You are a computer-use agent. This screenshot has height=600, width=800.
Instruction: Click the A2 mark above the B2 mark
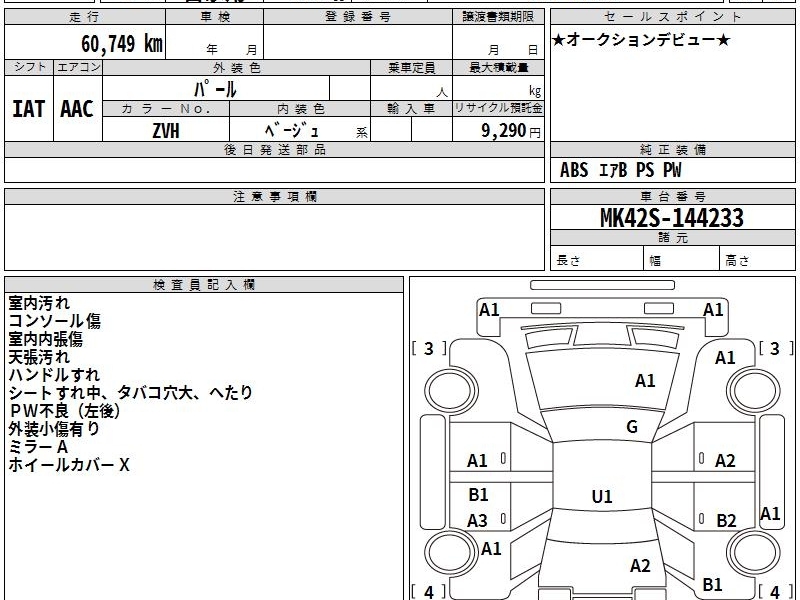(x=725, y=461)
